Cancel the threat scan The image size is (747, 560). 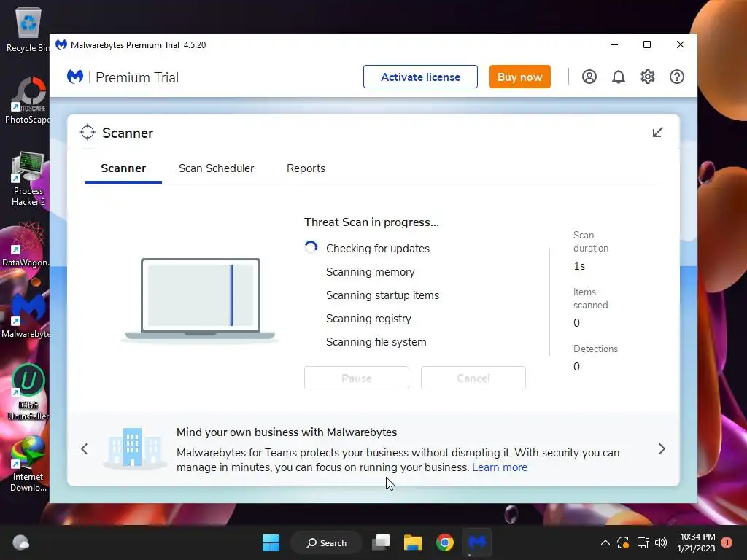(x=473, y=378)
